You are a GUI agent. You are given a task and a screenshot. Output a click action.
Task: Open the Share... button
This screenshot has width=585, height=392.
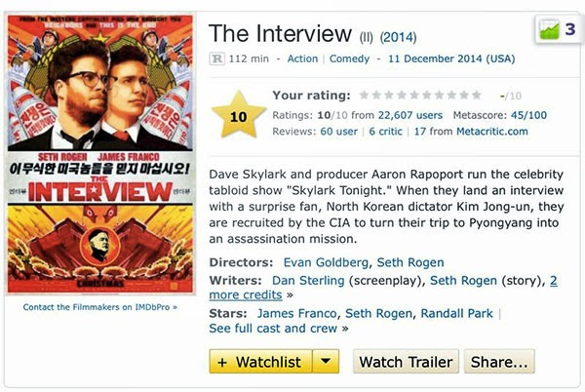coord(499,362)
